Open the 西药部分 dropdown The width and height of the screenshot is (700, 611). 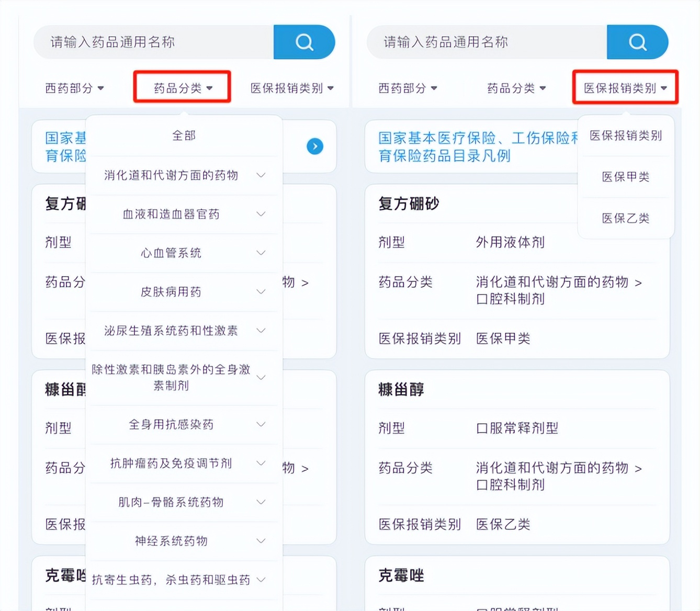click(x=75, y=88)
